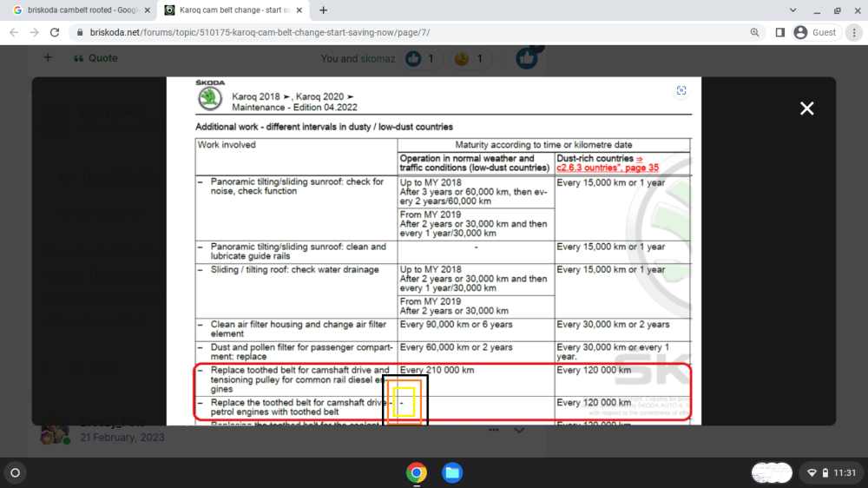This screenshot has width=868, height=488.
Task: Click the Wi-Fi status icon
Action: (812, 473)
